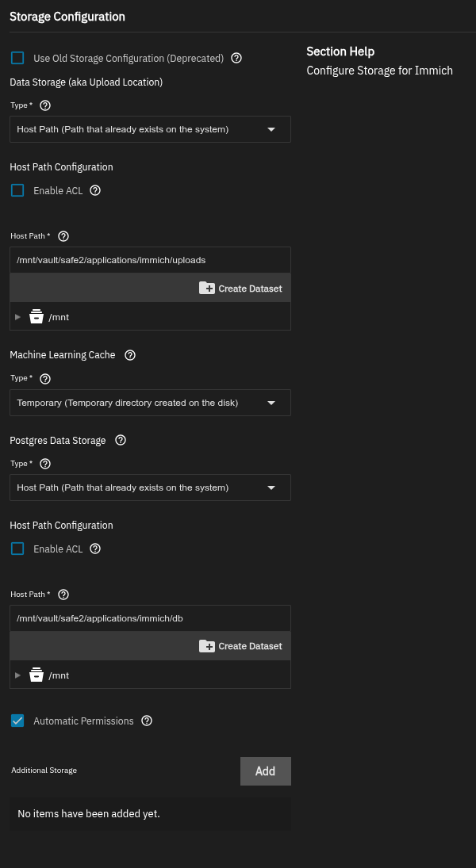Viewport: 476px width, 868px height.
Task: Click help icon beside Postgres Enable ACL
Action: click(x=95, y=549)
